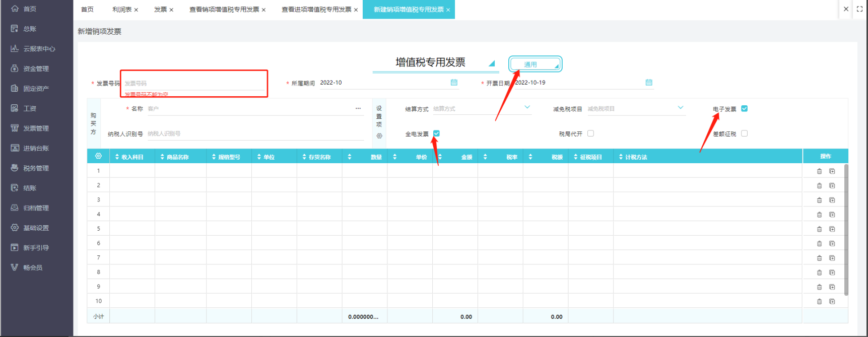Open the 减免税项目 dropdown
Screen dimensions: 868x337
(x=681, y=108)
